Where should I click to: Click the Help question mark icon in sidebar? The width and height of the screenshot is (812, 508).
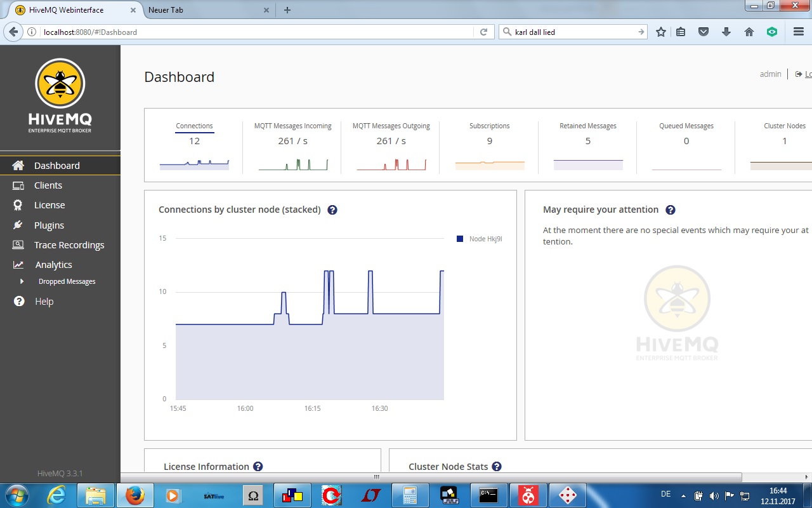pos(19,302)
